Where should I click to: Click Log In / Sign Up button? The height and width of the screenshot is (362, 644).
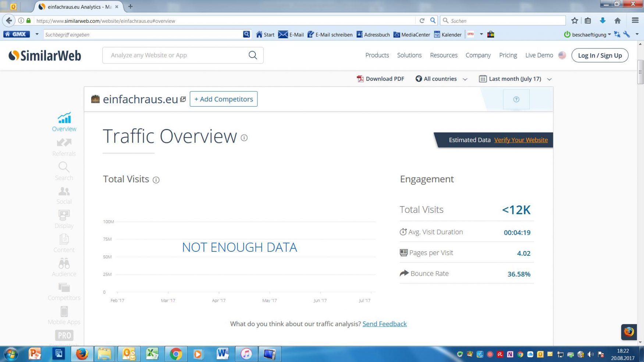600,55
